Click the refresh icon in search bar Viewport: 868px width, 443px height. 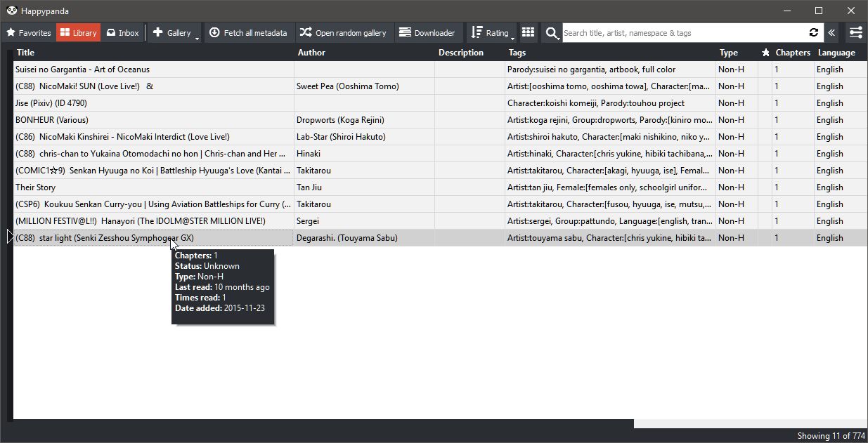(x=814, y=33)
